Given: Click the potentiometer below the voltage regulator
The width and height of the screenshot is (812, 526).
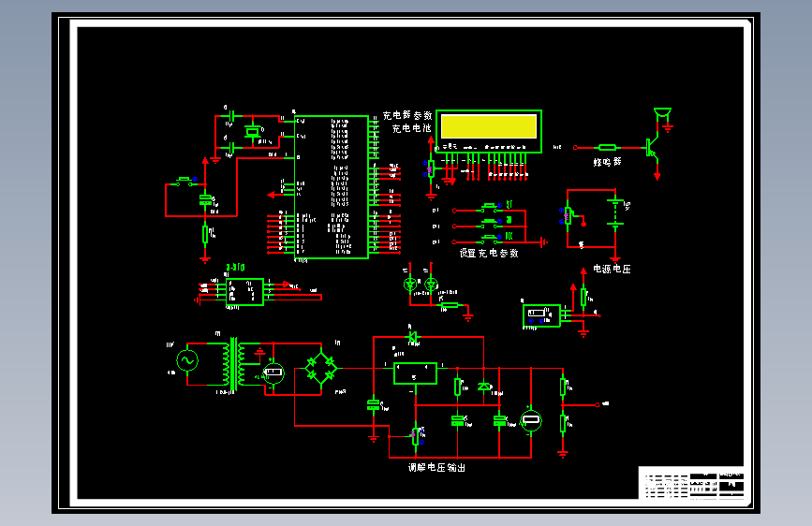Looking at the screenshot, I should [x=415, y=436].
